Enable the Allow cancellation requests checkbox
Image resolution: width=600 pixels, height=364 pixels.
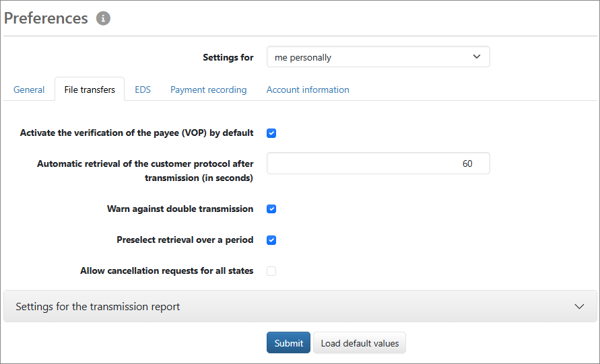(271, 271)
